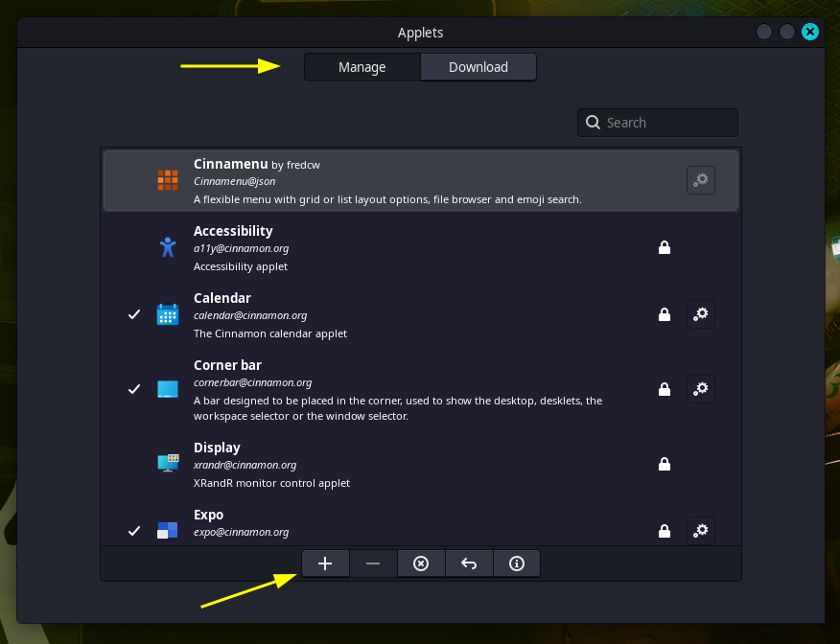
Task: Close the Applets window
Action: (810, 32)
